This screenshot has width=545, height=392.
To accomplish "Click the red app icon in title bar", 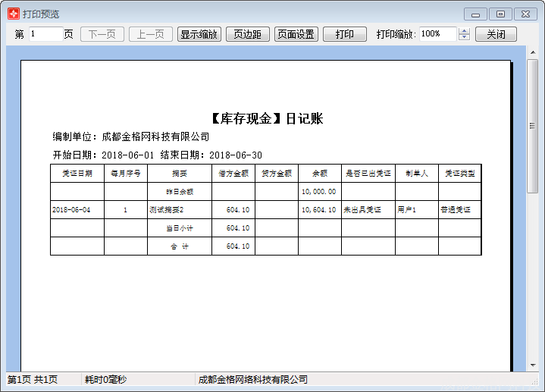I will (13, 14).
